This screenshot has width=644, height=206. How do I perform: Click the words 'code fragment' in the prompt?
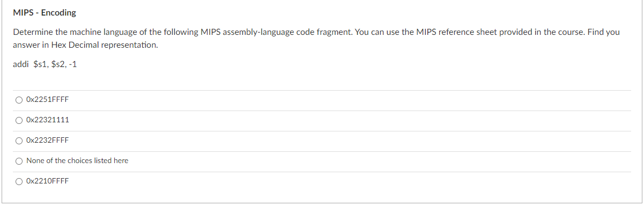click(325, 32)
